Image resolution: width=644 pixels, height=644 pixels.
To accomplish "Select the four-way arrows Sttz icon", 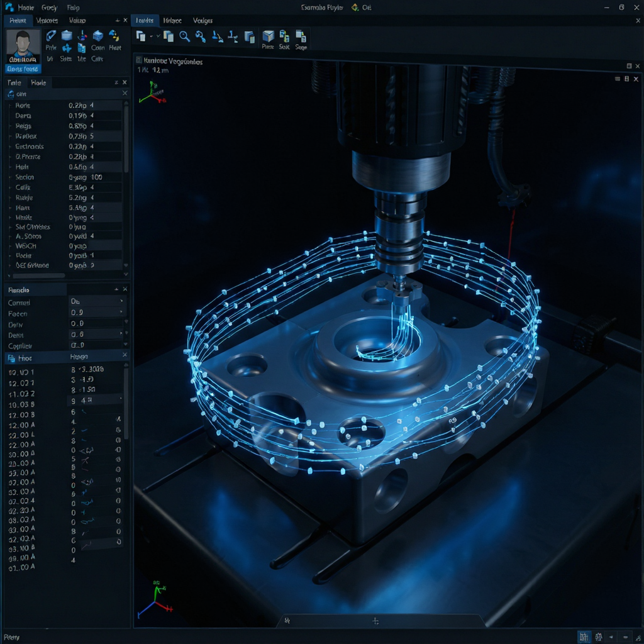I will click(x=67, y=48).
